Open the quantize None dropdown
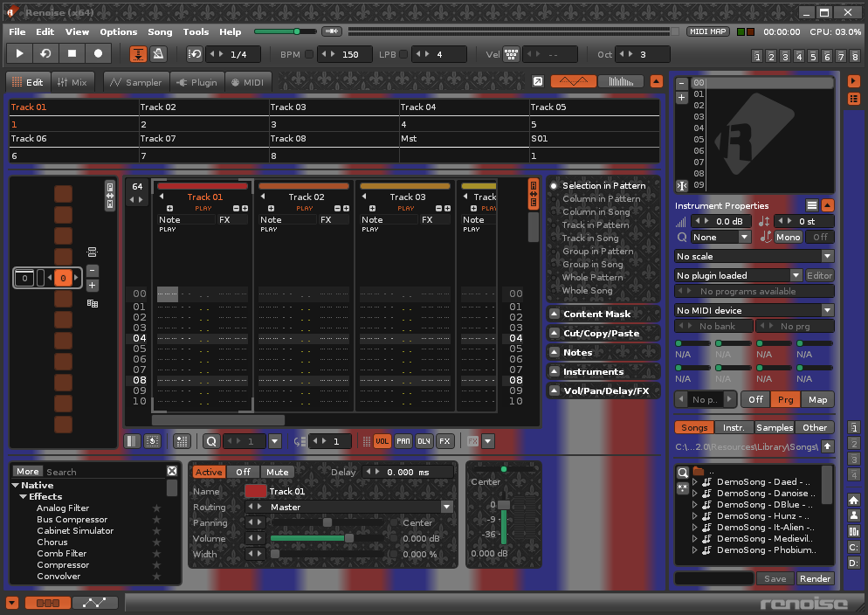Image resolution: width=868 pixels, height=615 pixels. pyautogui.click(x=721, y=237)
